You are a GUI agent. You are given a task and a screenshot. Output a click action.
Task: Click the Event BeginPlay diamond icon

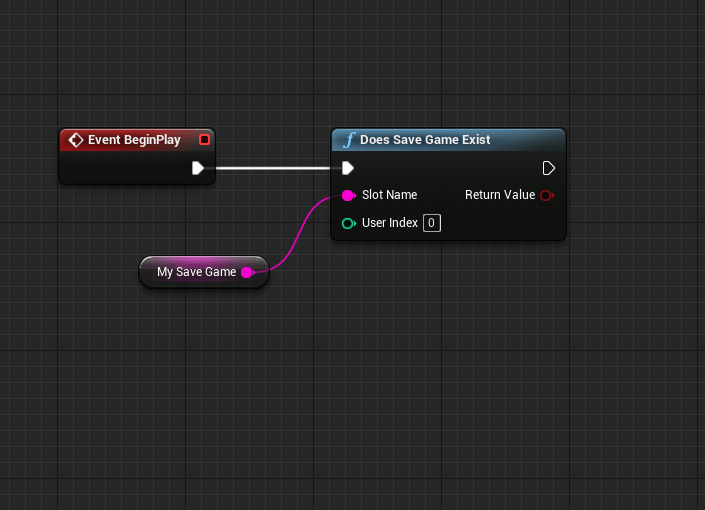tap(76, 140)
